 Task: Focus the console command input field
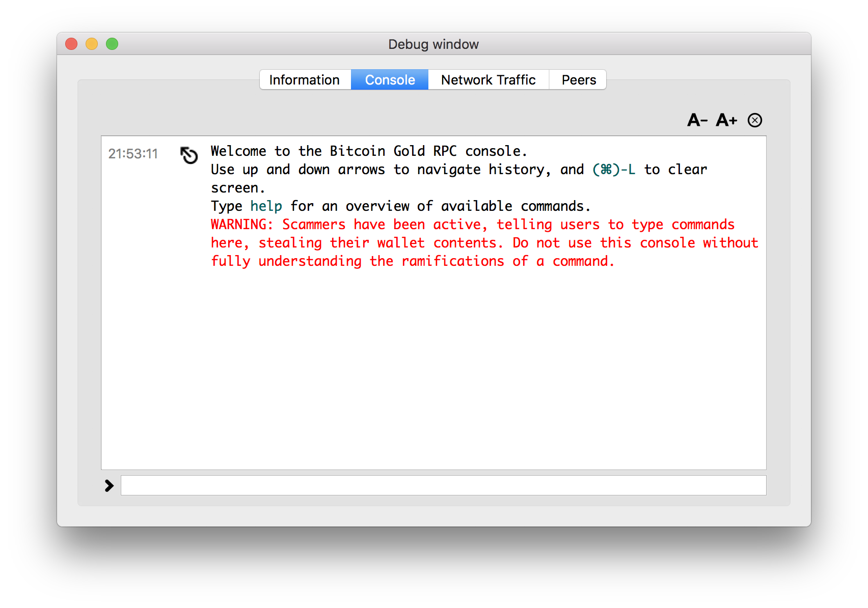(x=443, y=485)
